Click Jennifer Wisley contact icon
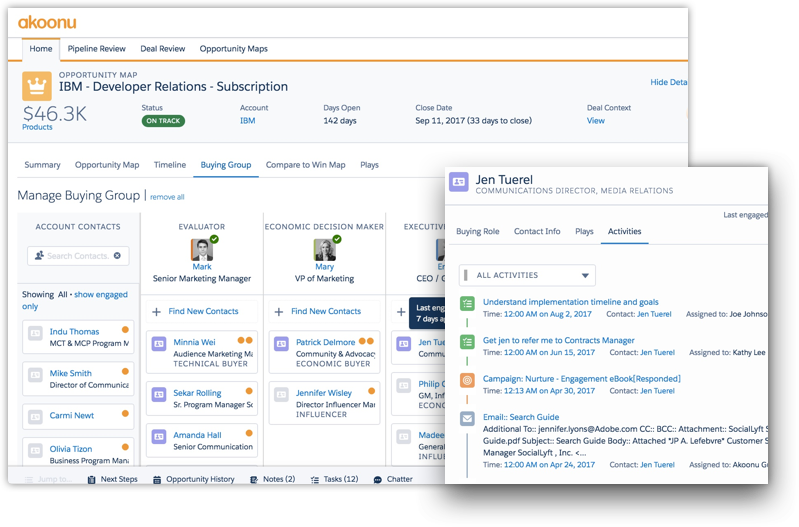Viewport: 799px width, 527px height. click(281, 394)
